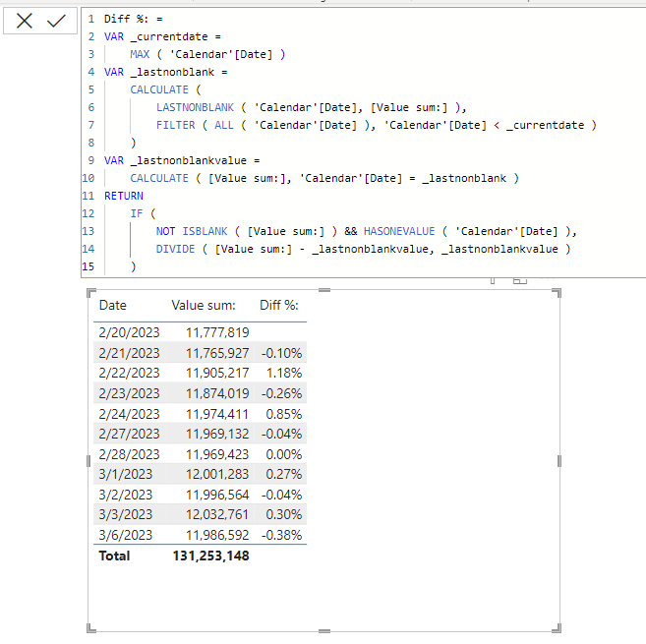This screenshot has height=644, width=646.
Task: Place cursor in the 'Diff %: =' measure name
Action: pyautogui.click(x=133, y=19)
